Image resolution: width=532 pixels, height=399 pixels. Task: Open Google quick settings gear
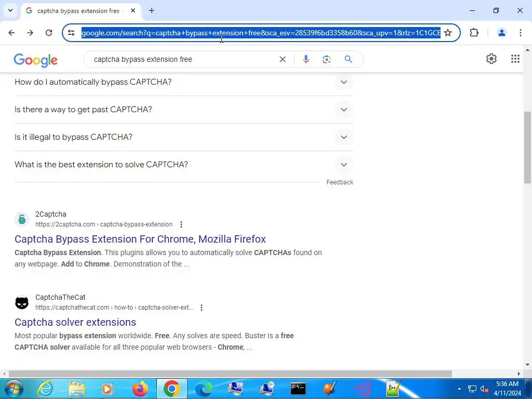[x=491, y=59]
